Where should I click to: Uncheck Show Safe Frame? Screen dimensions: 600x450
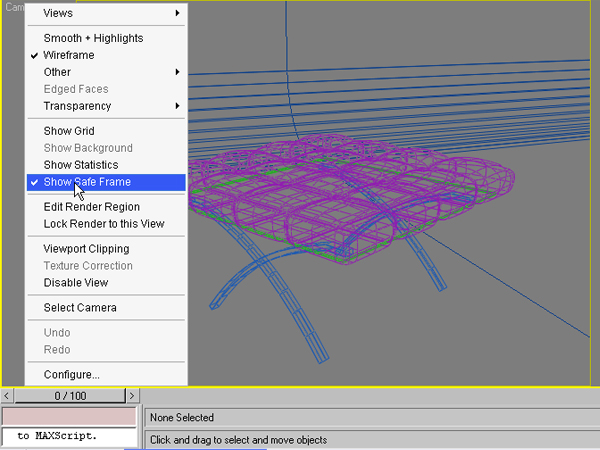coord(106,182)
